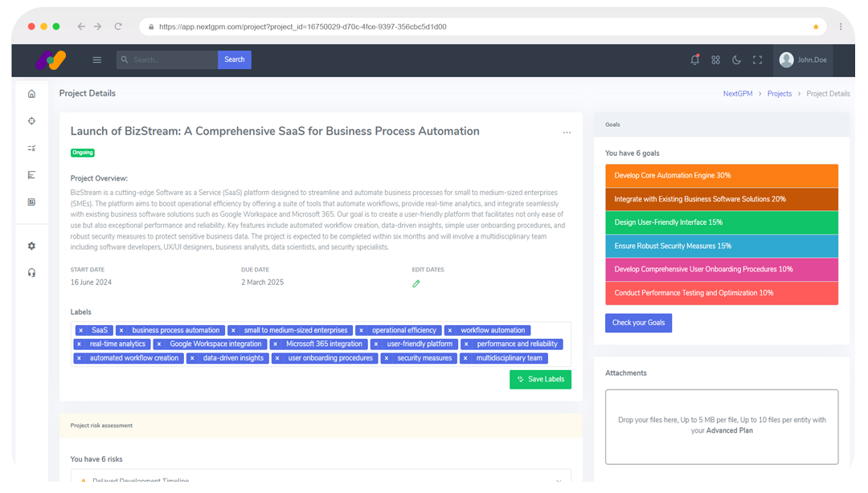Edit project dates with pencil icon
The height and width of the screenshot is (493, 868).
click(x=416, y=284)
